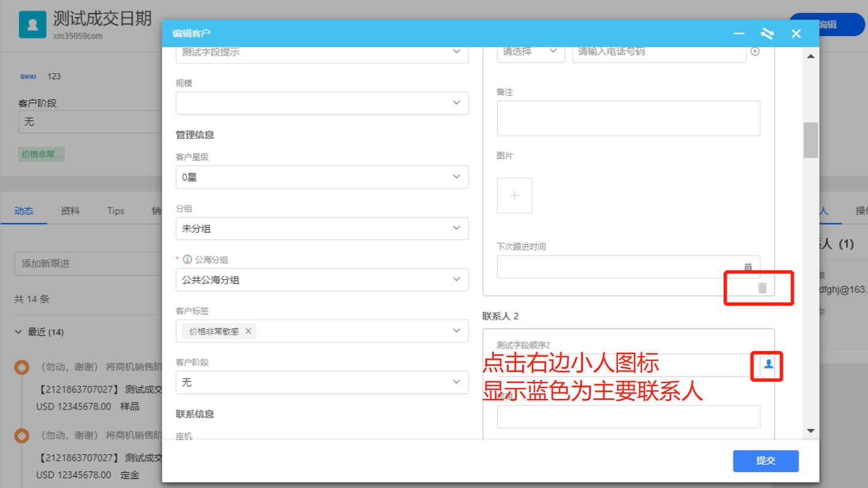Screen dimensions: 868x488
Task: Switch to the Tips tab
Action: click(115, 211)
